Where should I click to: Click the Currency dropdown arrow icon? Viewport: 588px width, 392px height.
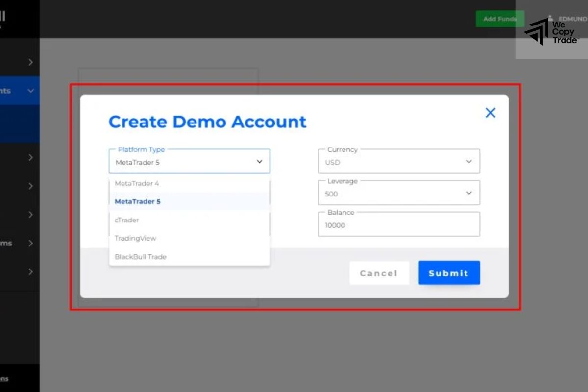(x=469, y=161)
